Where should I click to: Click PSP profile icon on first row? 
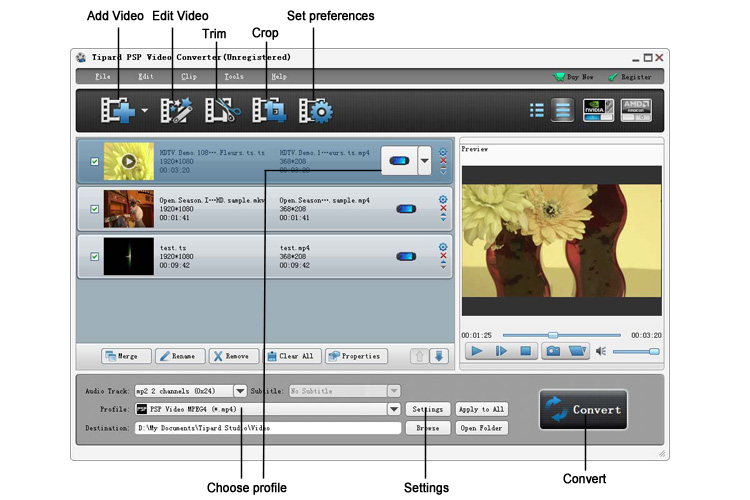click(x=399, y=161)
